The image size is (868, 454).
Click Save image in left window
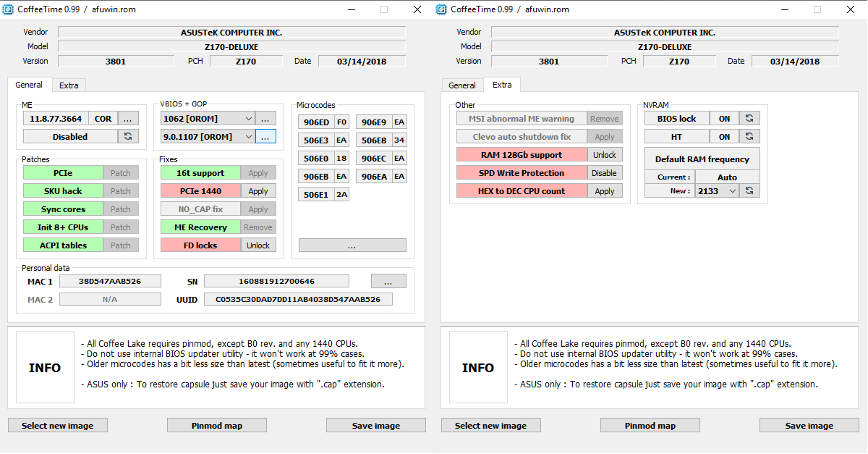tap(376, 425)
